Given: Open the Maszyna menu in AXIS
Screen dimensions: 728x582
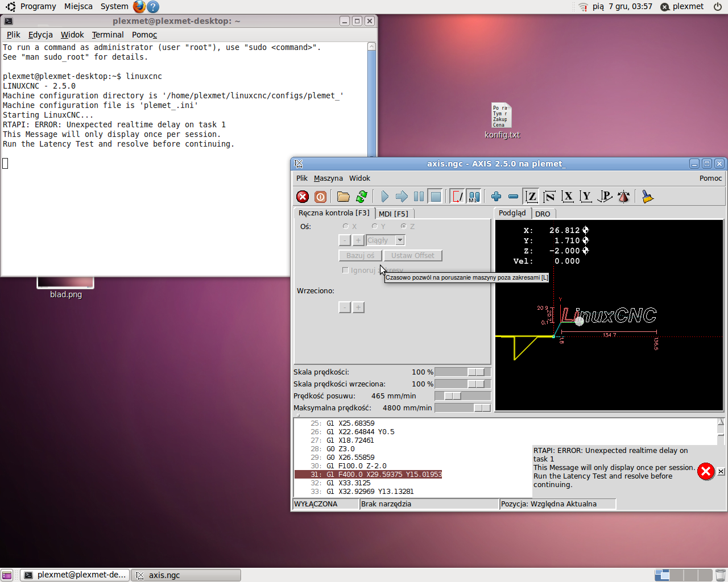Looking at the screenshot, I should coord(328,178).
